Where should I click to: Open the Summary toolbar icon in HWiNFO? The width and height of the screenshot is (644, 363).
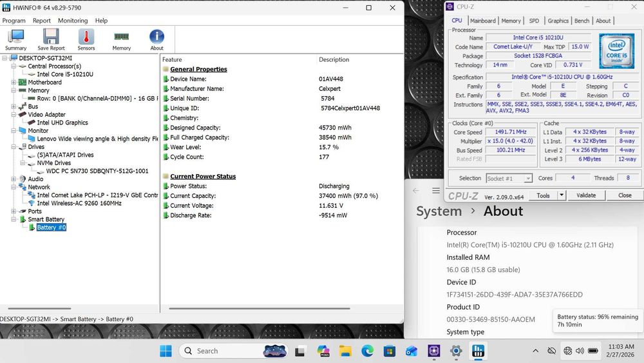coord(15,40)
